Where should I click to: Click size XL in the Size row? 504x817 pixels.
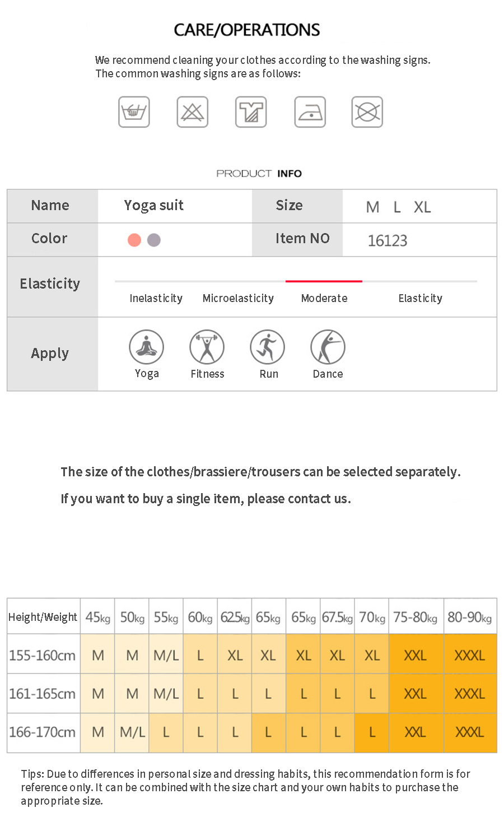(x=422, y=207)
